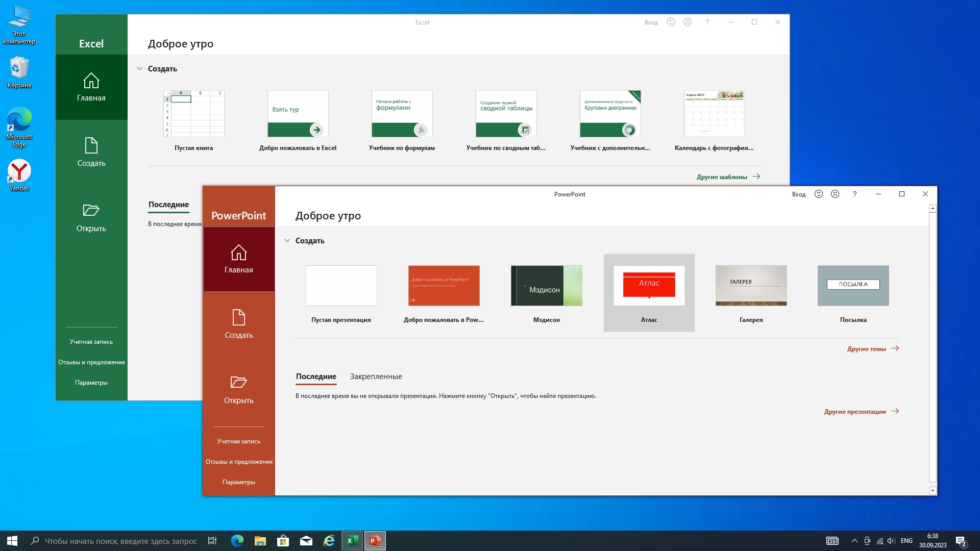Open Excel Пустая книга template
Image resolution: width=980 pixels, height=551 pixels.
click(193, 114)
